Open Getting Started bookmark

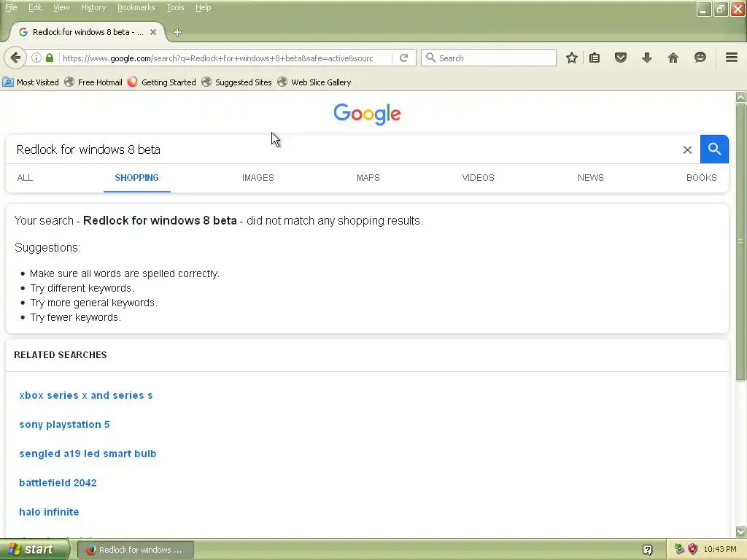[162, 82]
